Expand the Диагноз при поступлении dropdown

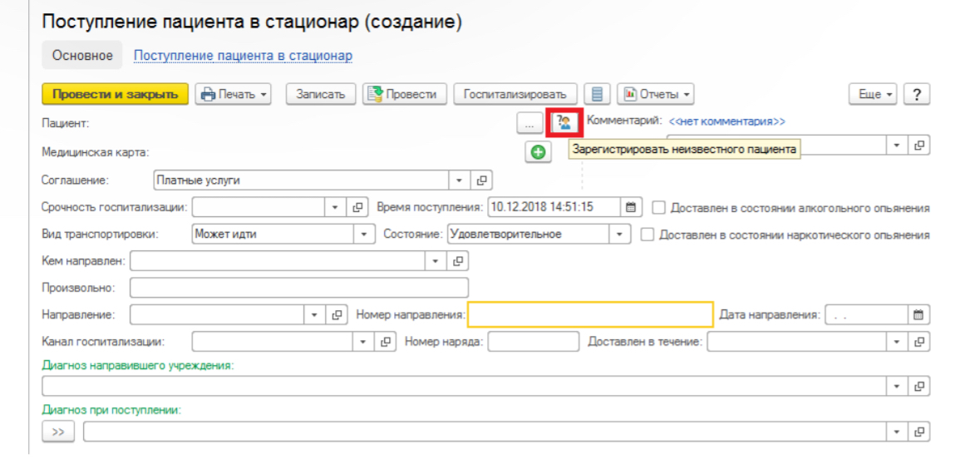[x=897, y=432]
